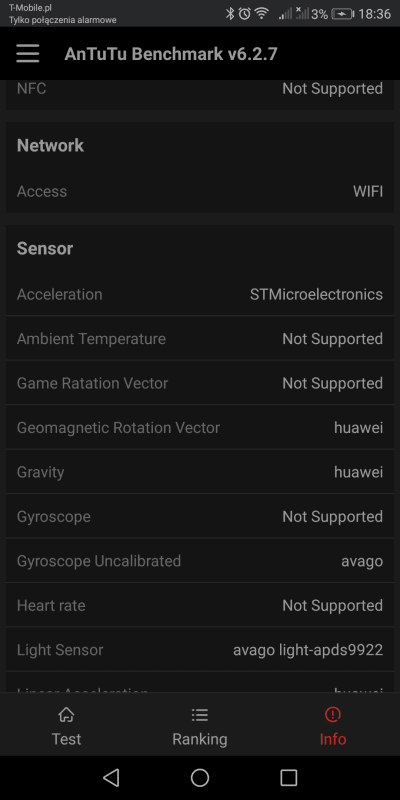This screenshot has width=400, height=800.
Task: Tap the Android home circle
Action: click(x=200, y=778)
